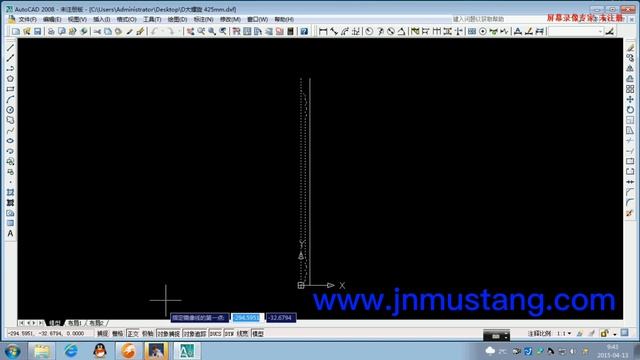Open the 编辑(E) Edit menu
640x360 pixels.
(x=52, y=19)
